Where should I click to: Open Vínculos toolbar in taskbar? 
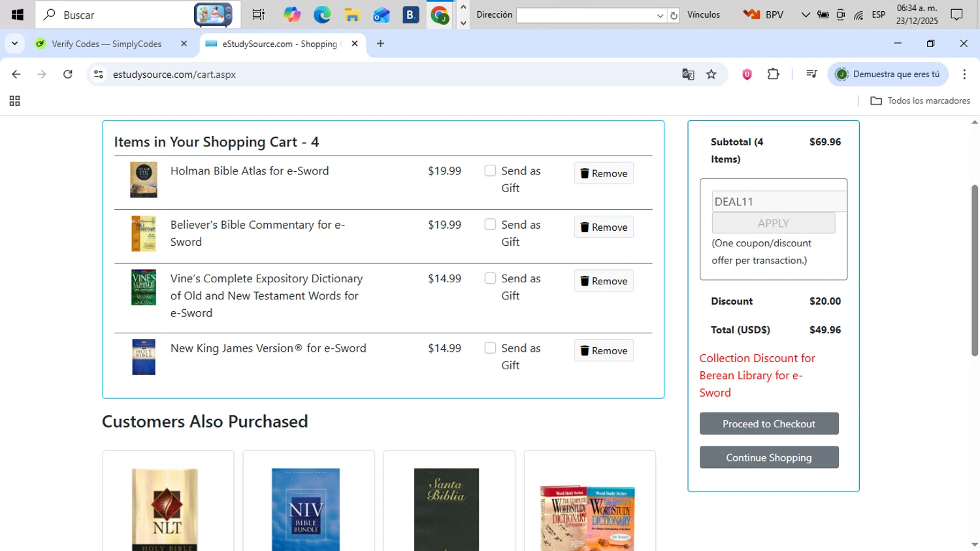point(704,14)
